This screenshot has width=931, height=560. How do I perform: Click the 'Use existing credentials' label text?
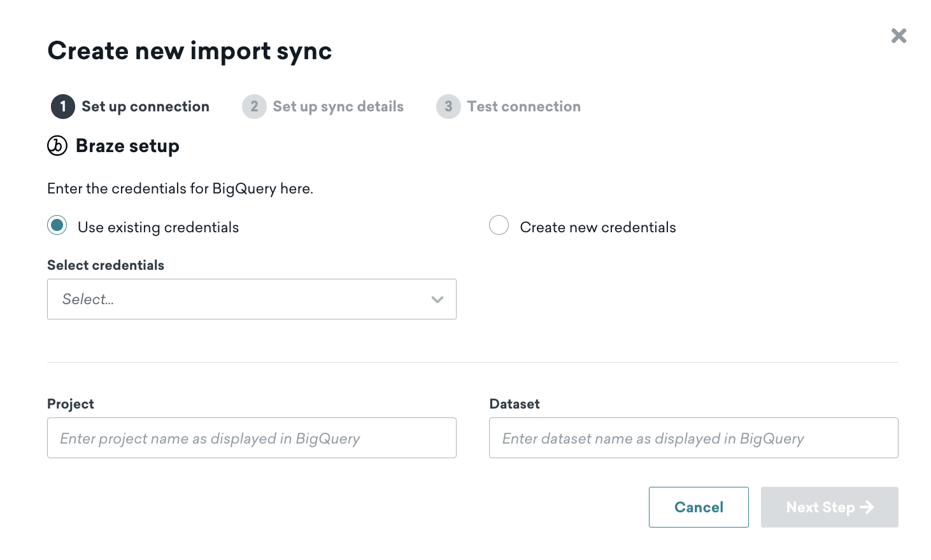pyautogui.click(x=158, y=227)
